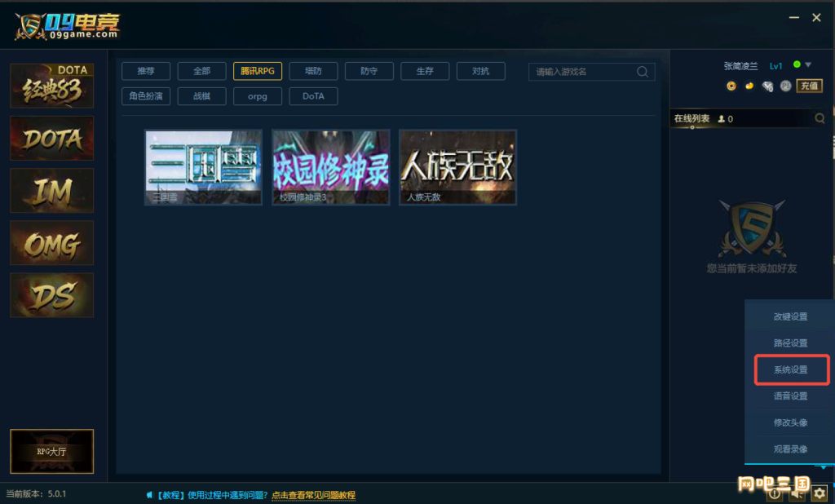
Task: Select the 全部 category filter
Action: (x=202, y=71)
